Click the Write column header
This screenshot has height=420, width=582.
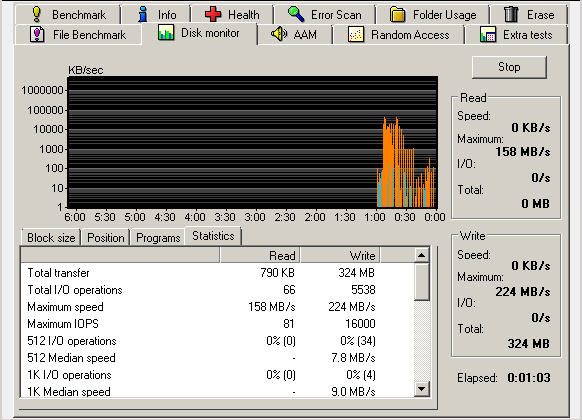point(340,255)
